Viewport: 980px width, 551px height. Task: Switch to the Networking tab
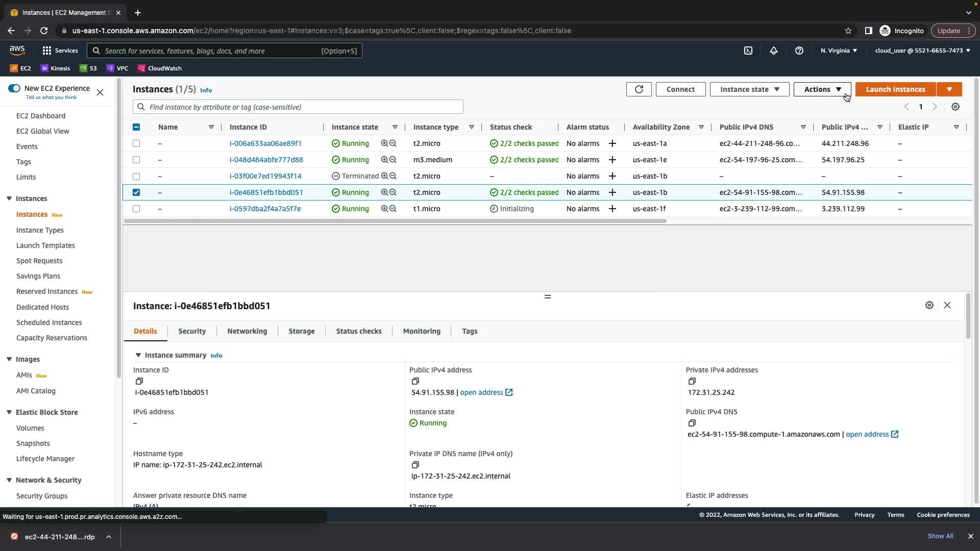pos(247,331)
